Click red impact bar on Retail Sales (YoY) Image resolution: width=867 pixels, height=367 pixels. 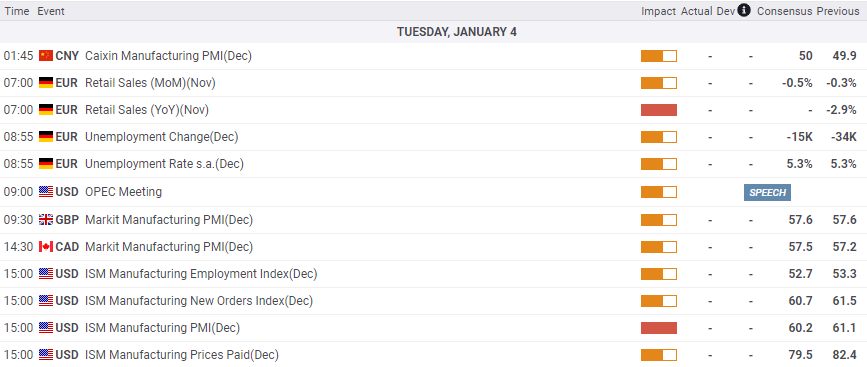pyautogui.click(x=659, y=110)
